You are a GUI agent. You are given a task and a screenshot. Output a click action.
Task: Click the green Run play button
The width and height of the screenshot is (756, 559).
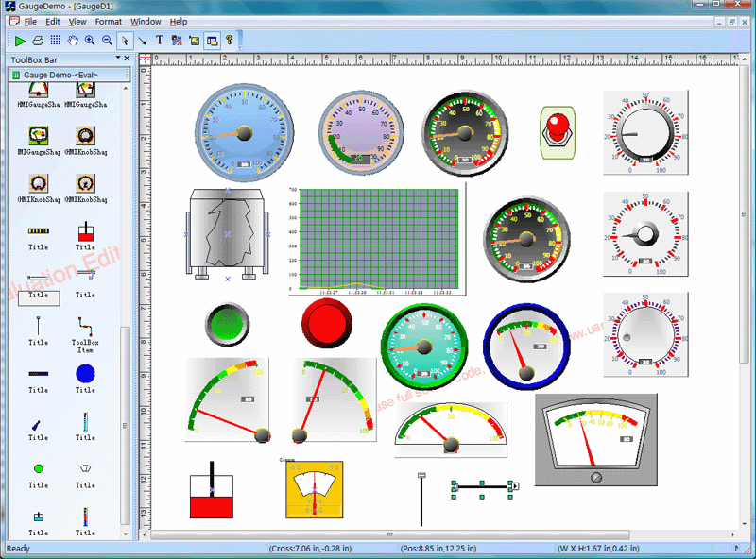pos(20,41)
